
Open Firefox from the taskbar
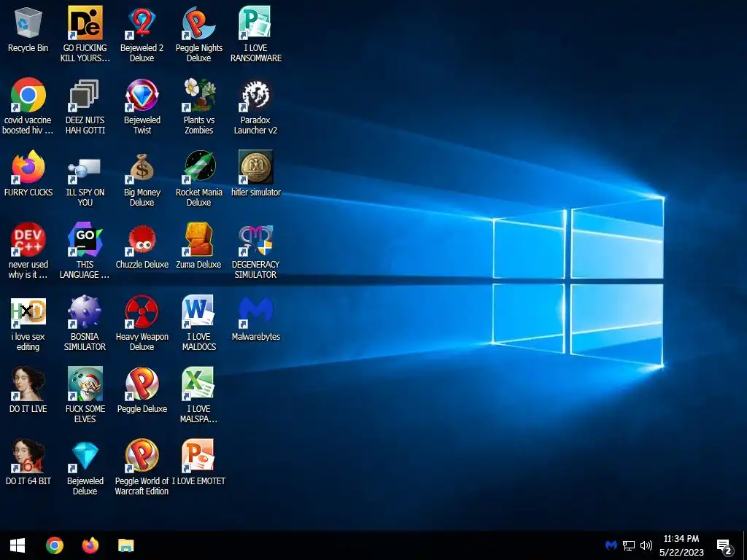pos(90,545)
